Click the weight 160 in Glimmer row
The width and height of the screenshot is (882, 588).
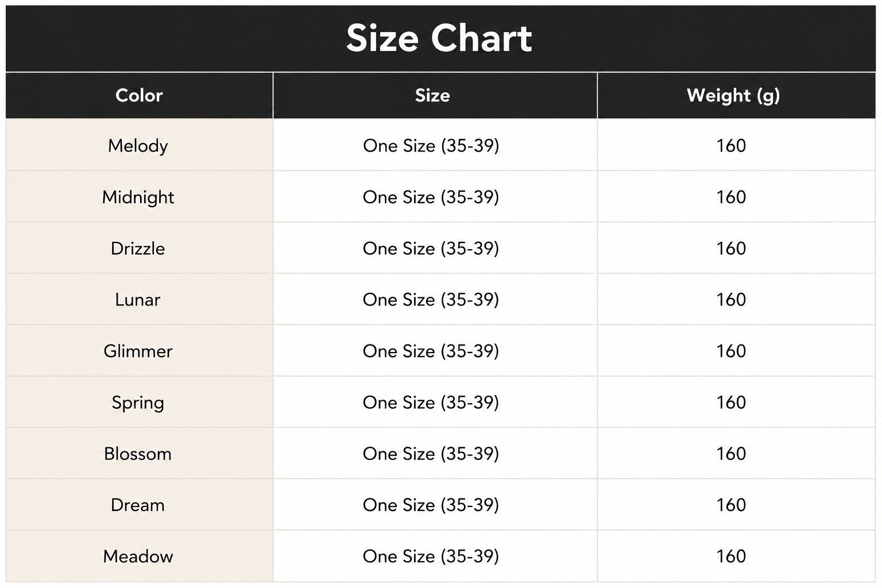point(731,351)
